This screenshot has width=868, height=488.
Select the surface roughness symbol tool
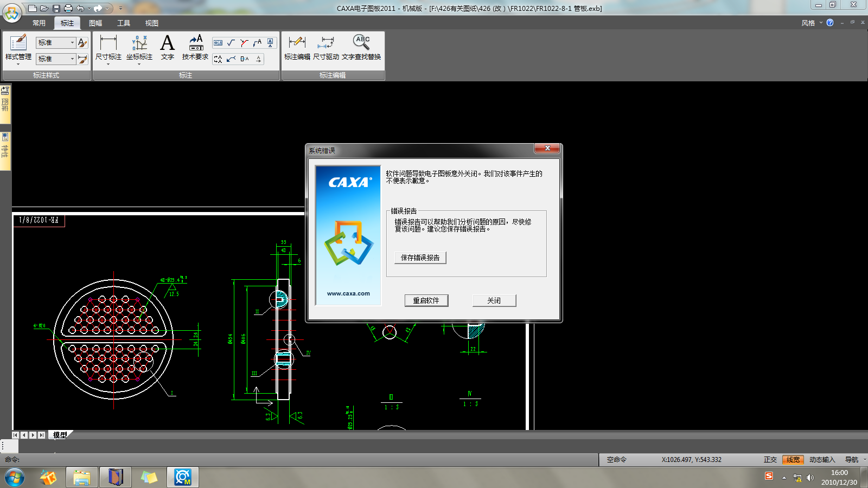(231, 43)
